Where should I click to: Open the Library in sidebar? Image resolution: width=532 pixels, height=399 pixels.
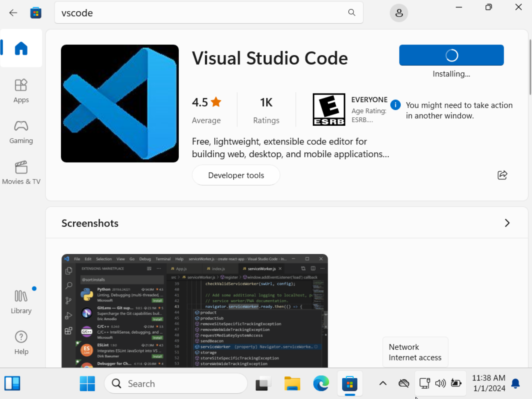[x=21, y=302]
